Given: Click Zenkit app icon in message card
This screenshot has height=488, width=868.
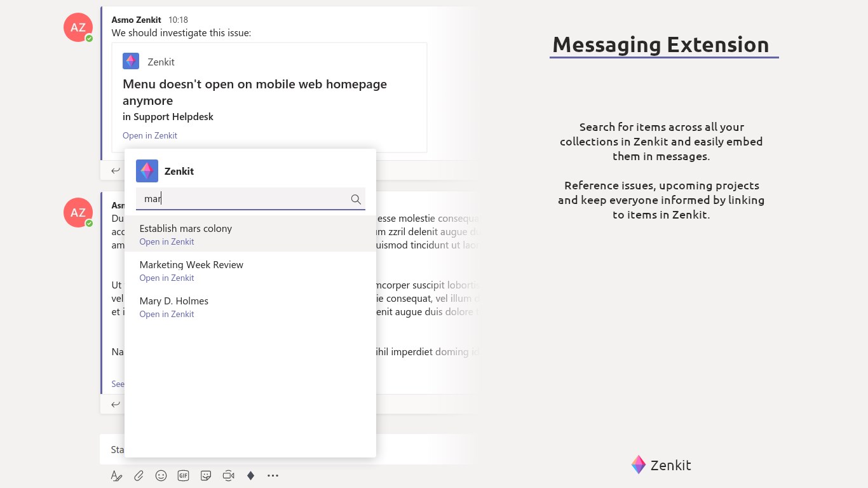Looking at the screenshot, I should (131, 61).
